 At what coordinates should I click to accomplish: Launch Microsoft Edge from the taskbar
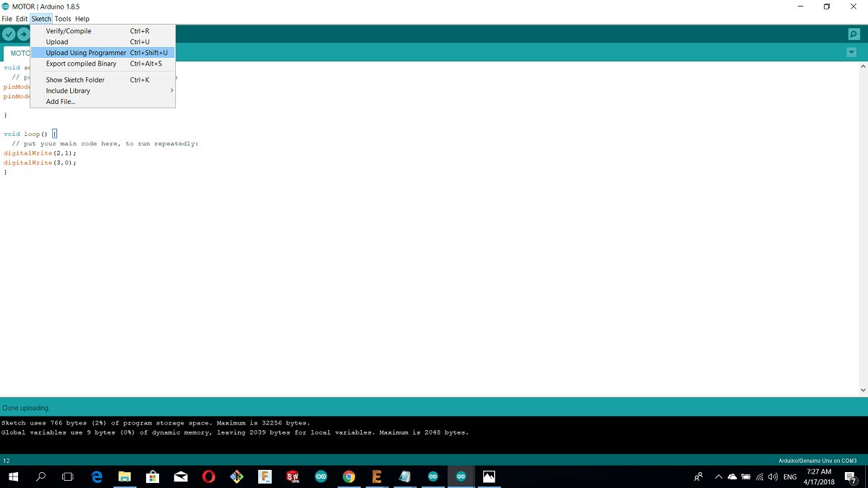(x=97, y=477)
